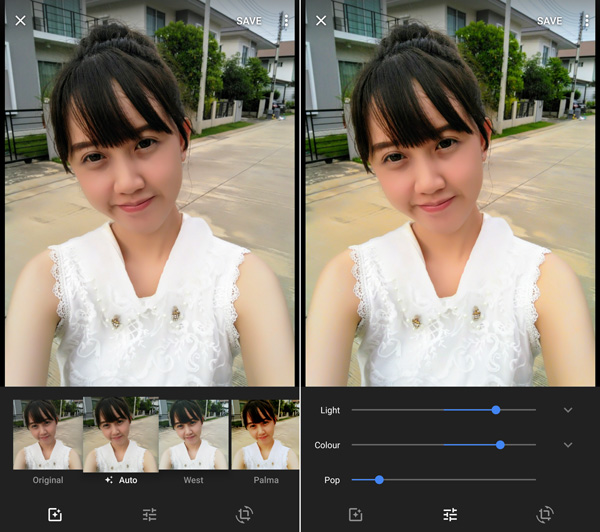Click the Pop label
This screenshot has height=532, width=600.
point(332,480)
